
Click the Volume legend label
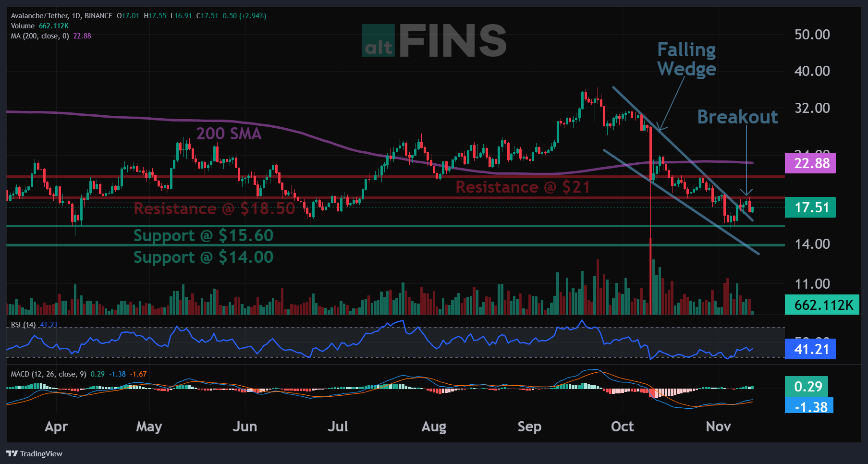(x=23, y=26)
